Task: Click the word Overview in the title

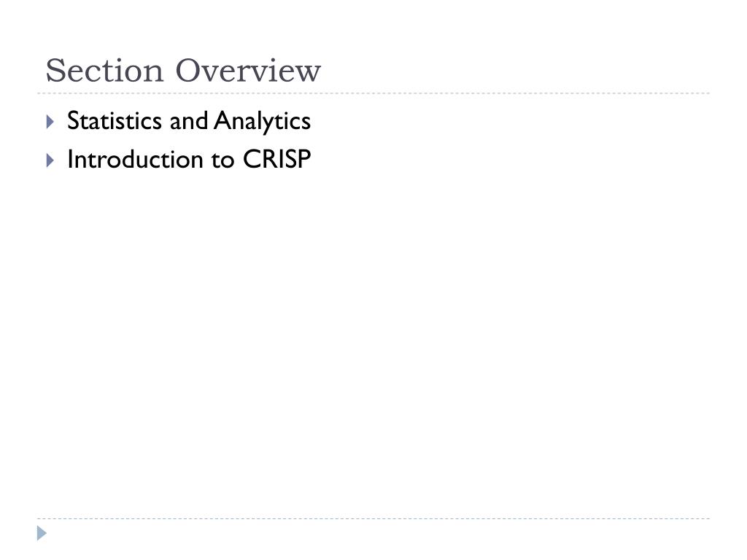Action: click(248, 71)
